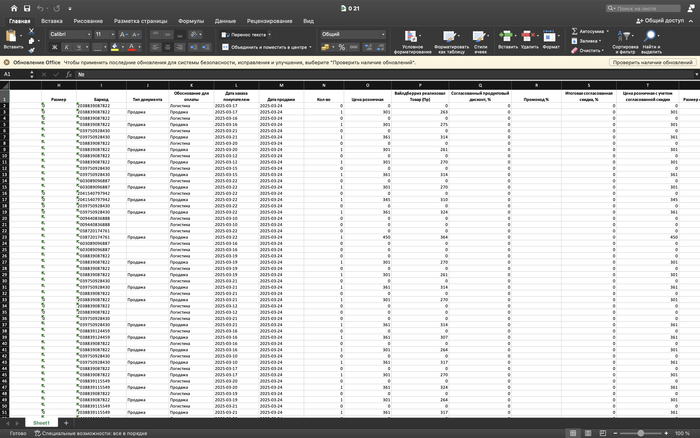The width and height of the screenshot is (700, 438).
Task: Open Conditional Formatting (Условное форматирование)
Action: (411, 39)
